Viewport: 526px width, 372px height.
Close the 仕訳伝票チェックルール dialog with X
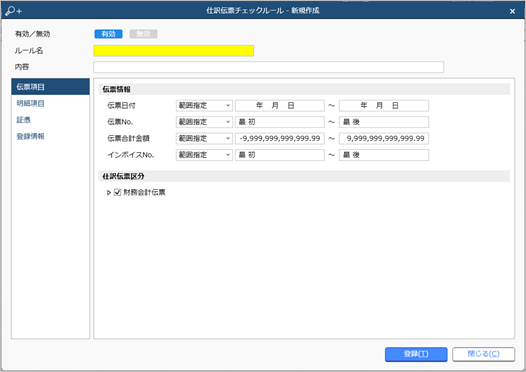pyautogui.click(x=512, y=11)
